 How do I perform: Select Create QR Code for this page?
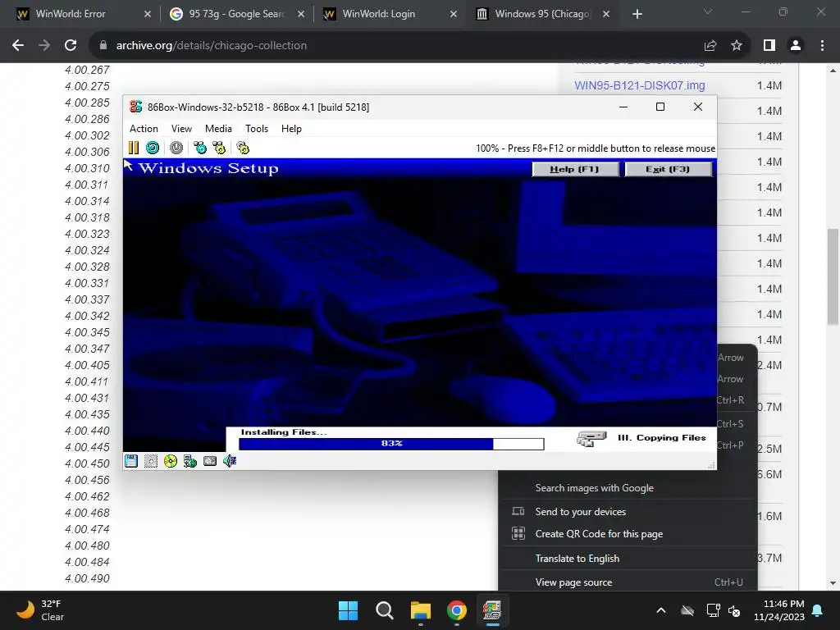628,534
